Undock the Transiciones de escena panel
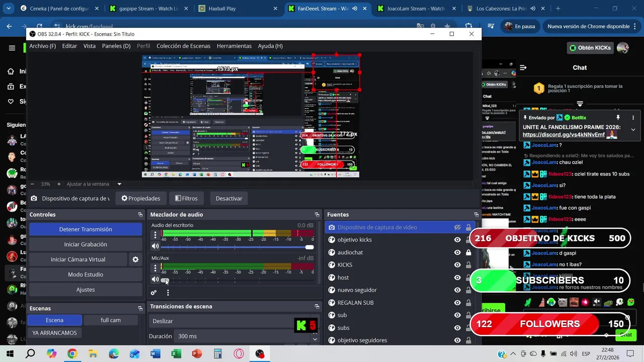Image resolution: width=644 pixels, height=362 pixels. point(317,306)
